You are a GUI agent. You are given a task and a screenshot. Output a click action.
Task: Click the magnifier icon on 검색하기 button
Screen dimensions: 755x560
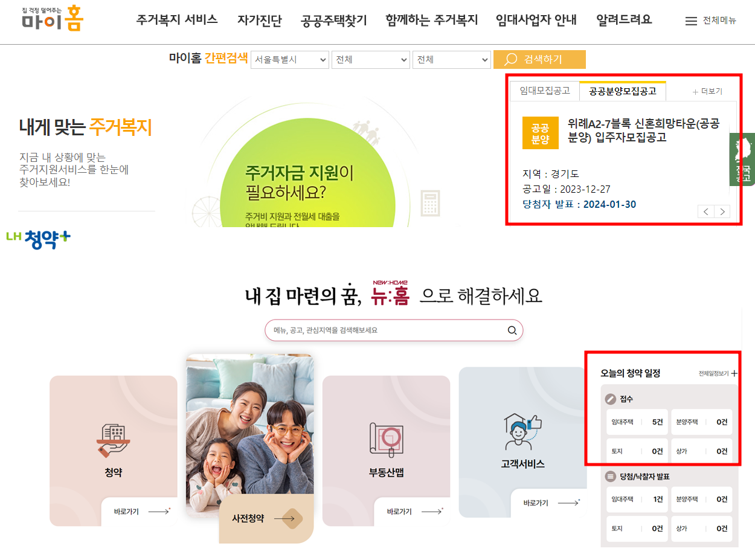pyautogui.click(x=509, y=59)
